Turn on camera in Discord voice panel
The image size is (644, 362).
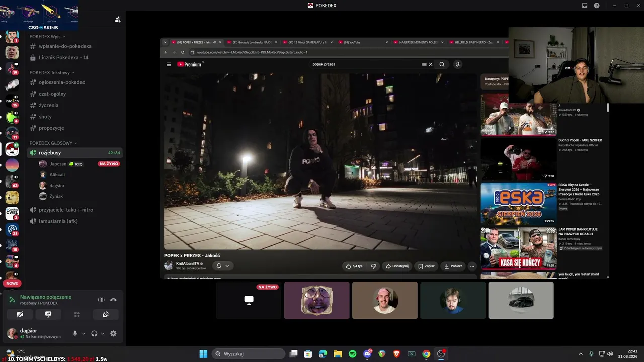coord(20,314)
